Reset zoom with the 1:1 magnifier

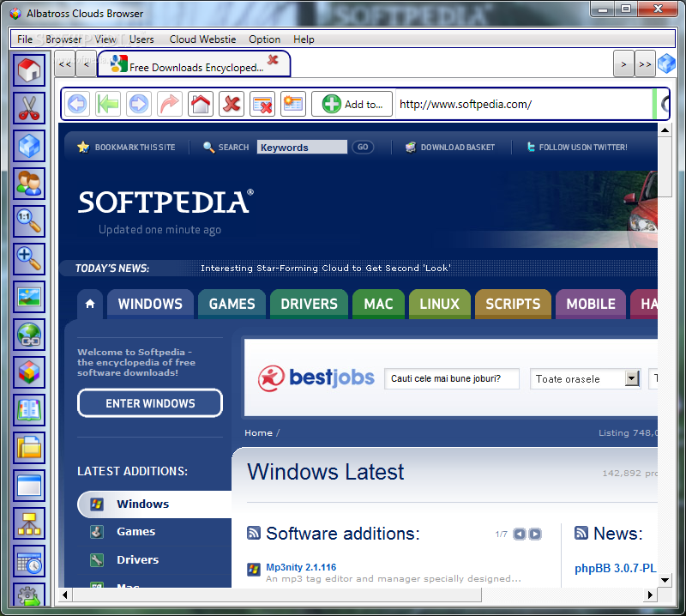pos(29,221)
